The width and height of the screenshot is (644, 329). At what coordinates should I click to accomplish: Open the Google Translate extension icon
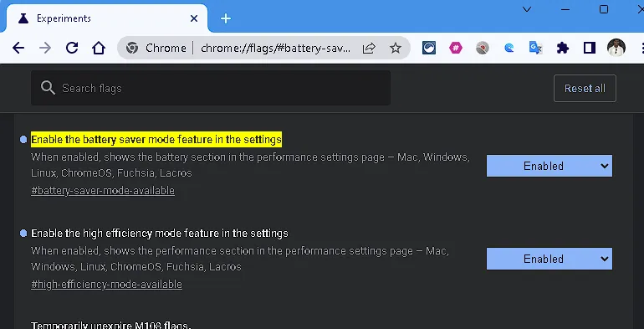535,48
